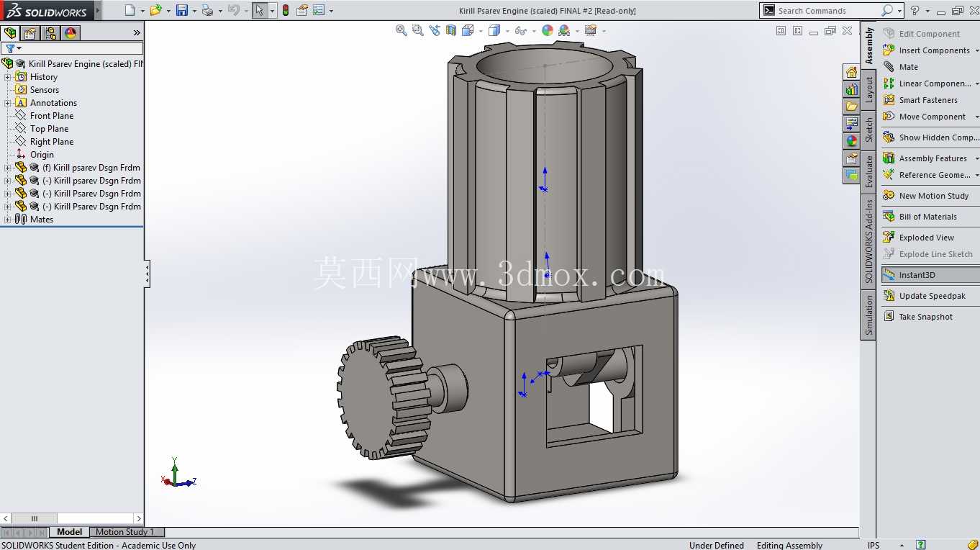This screenshot has width=980, height=550.
Task: Activate the Select cursor tool
Action: (260, 10)
